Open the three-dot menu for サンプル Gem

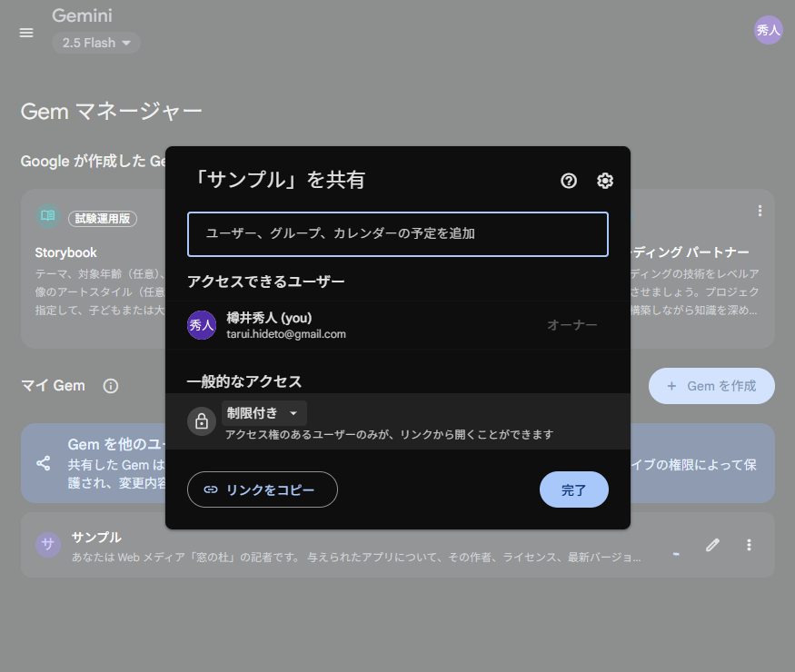pyautogui.click(x=749, y=544)
